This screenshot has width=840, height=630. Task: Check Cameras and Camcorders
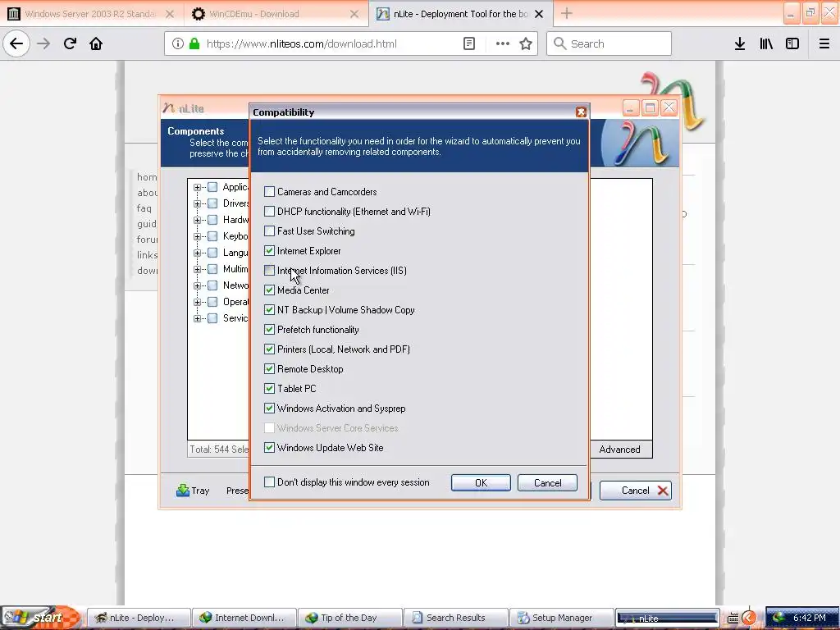pos(269,191)
